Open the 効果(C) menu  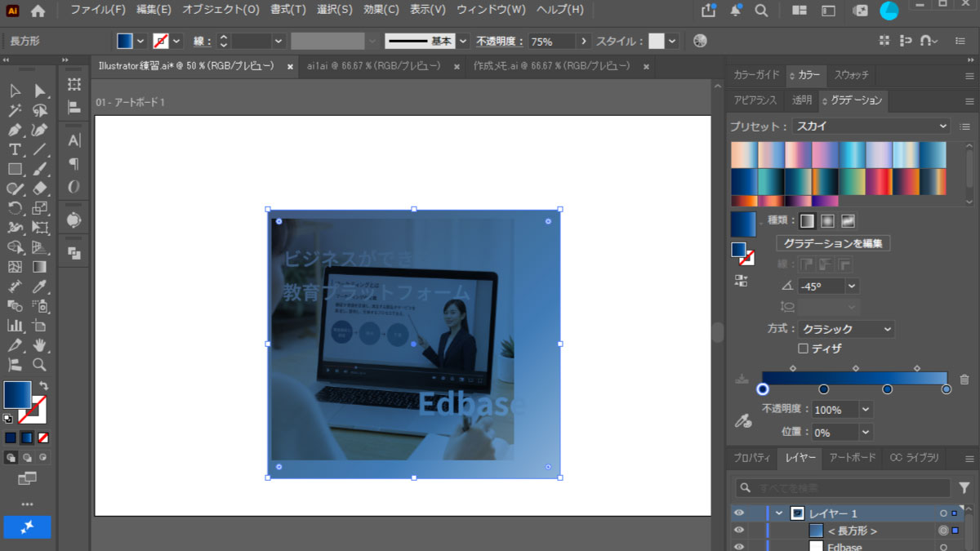[381, 11]
